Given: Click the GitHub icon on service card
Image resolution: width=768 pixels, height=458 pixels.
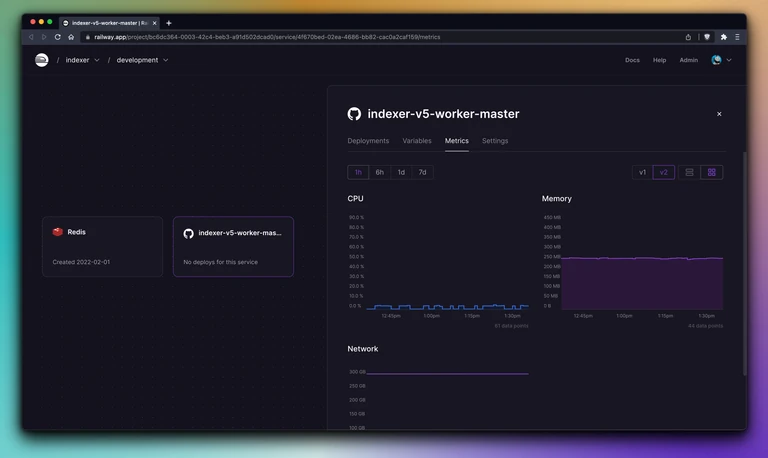Looking at the screenshot, I should point(189,233).
